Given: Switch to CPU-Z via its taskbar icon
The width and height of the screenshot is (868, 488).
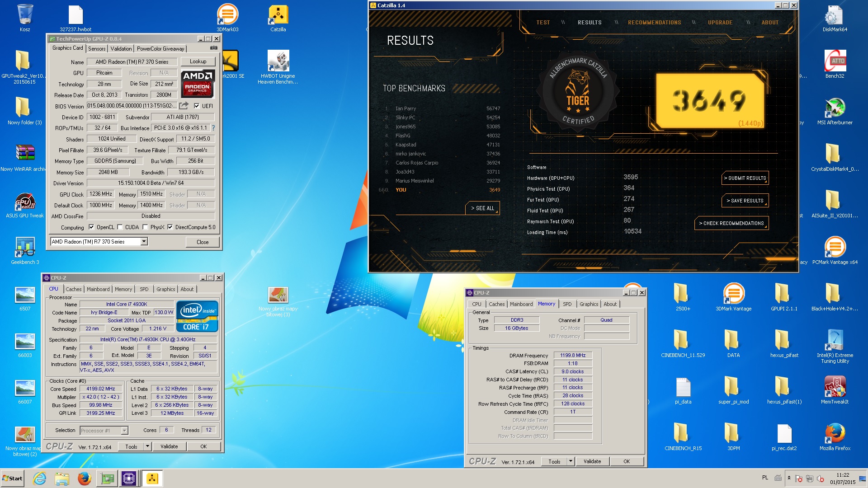Looking at the screenshot, I should (129, 478).
